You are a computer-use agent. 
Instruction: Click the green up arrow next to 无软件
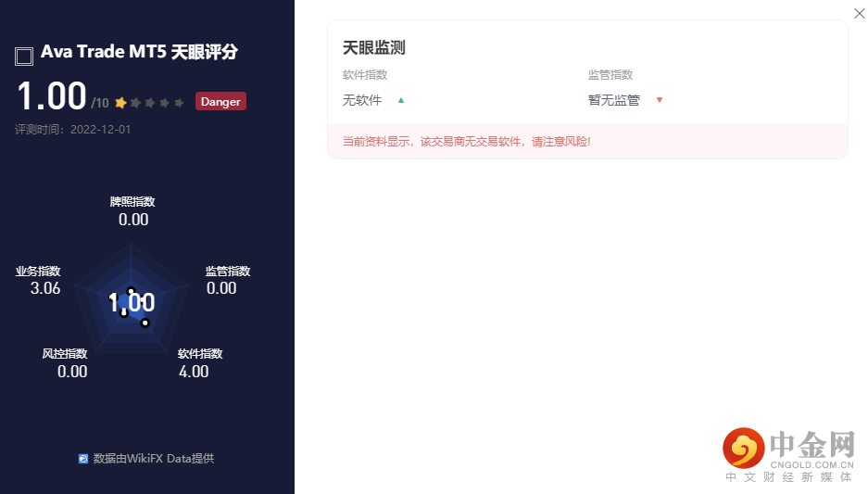(x=401, y=100)
